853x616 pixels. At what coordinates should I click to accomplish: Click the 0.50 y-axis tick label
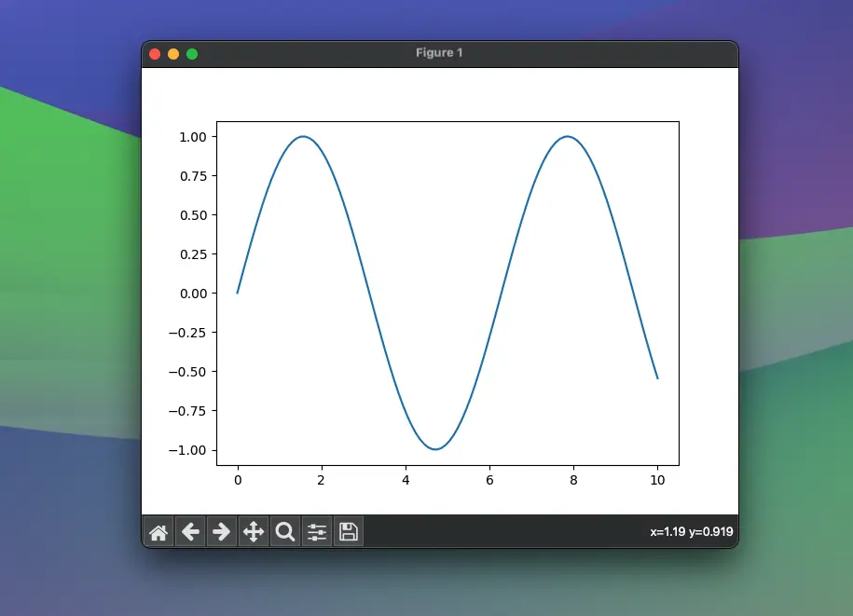pyautogui.click(x=193, y=215)
